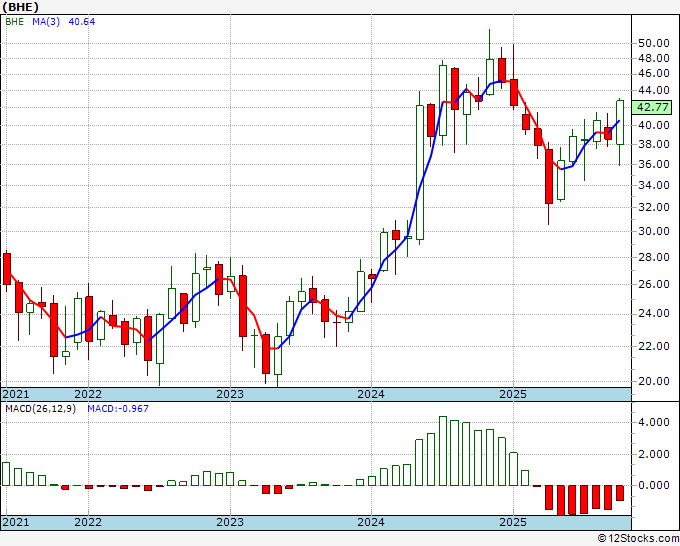This screenshot has height=546, width=680.
Task: Open the 12Stocks.com copyright link
Action: (x=638, y=539)
